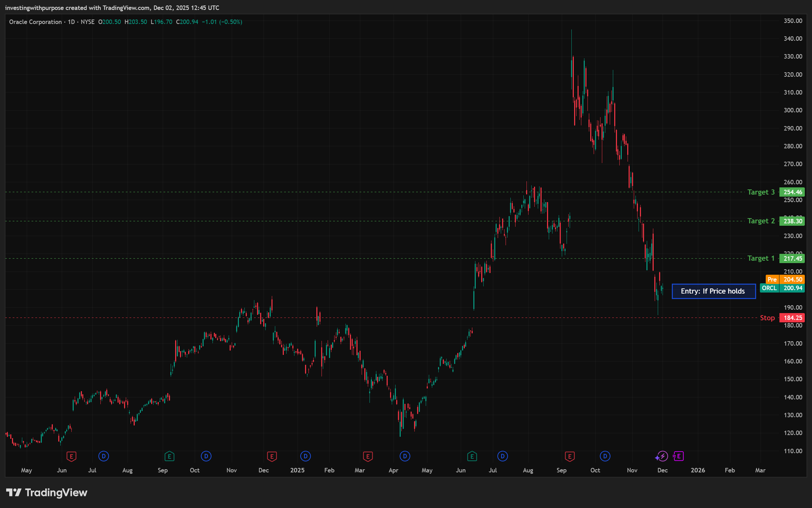This screenshot has width=812, height=508.
Task: Click the Target 3 price tag 254.46
Action: pos(792,192)
